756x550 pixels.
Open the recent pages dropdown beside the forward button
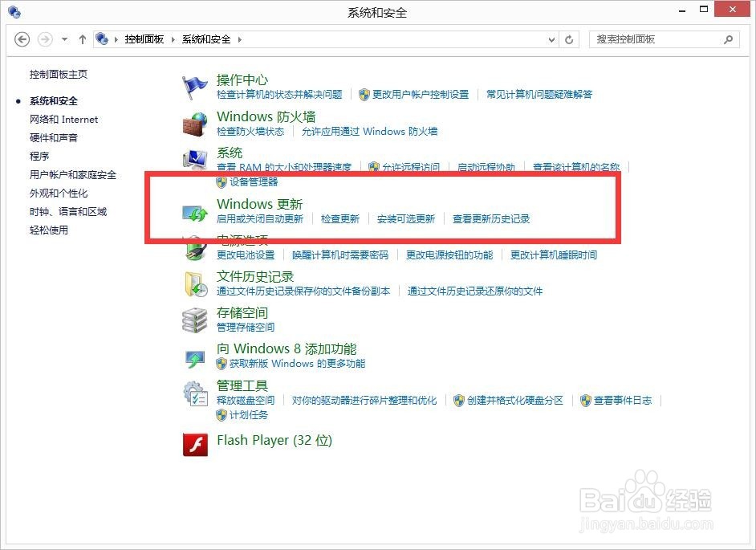(63, 39)
